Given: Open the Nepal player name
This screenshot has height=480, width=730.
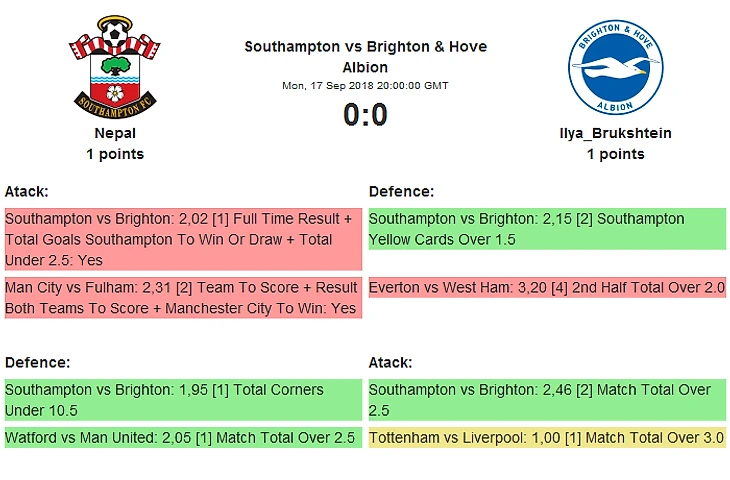Looking at the screenshot, I should pos(115,133).
